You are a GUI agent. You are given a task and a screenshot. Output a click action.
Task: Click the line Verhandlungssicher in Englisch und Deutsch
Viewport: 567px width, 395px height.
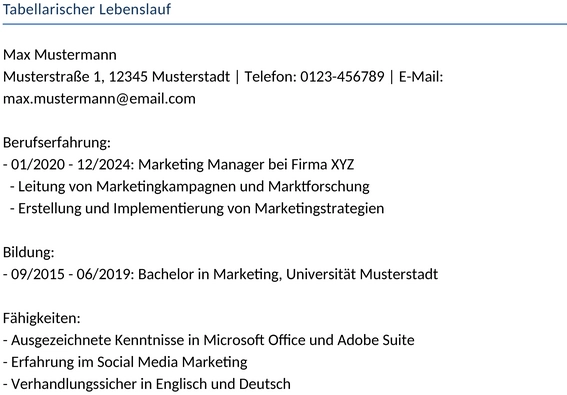point(147,384)
